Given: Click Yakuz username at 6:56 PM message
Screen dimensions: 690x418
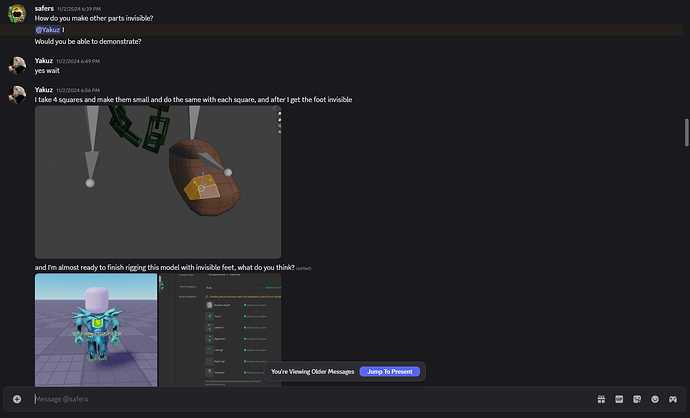Looking at the screenshot, I should coord(44,90).
